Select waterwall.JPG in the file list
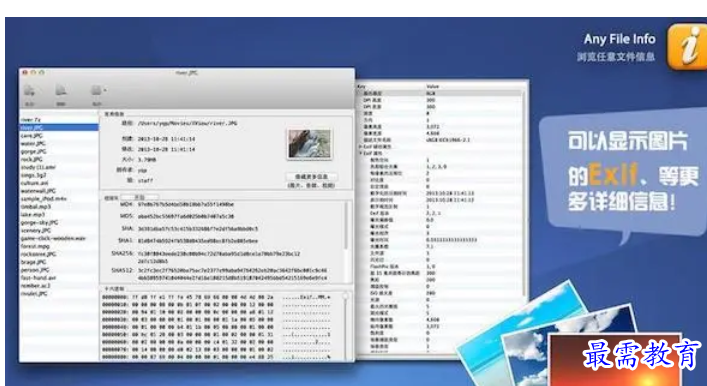The image size is (707, 386). click(x=38, y=191)
